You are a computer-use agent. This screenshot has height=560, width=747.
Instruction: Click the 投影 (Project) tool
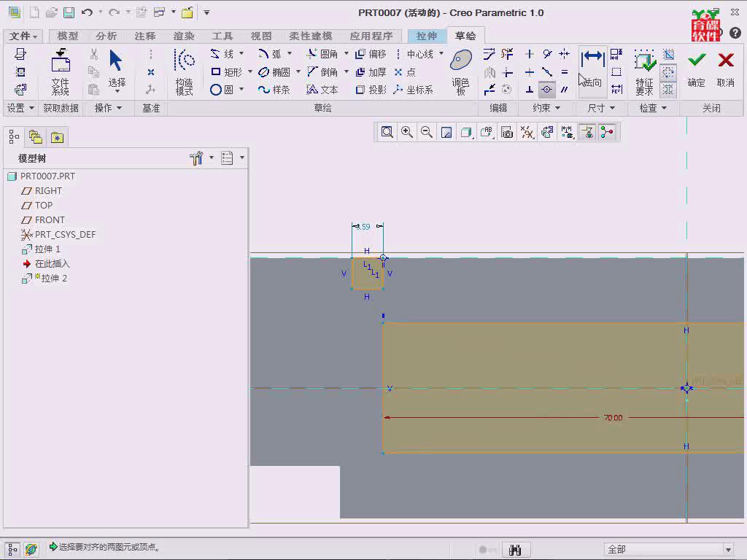371,90
